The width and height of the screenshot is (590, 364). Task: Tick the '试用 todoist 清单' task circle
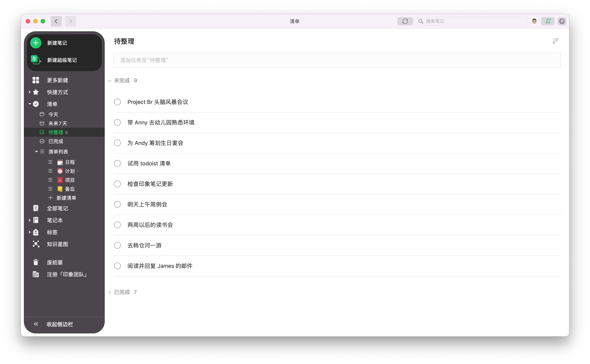pos(117,163)
